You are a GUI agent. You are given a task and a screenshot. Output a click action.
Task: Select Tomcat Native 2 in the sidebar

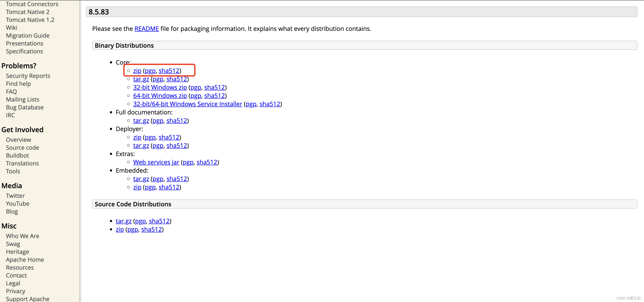(28, 12)
